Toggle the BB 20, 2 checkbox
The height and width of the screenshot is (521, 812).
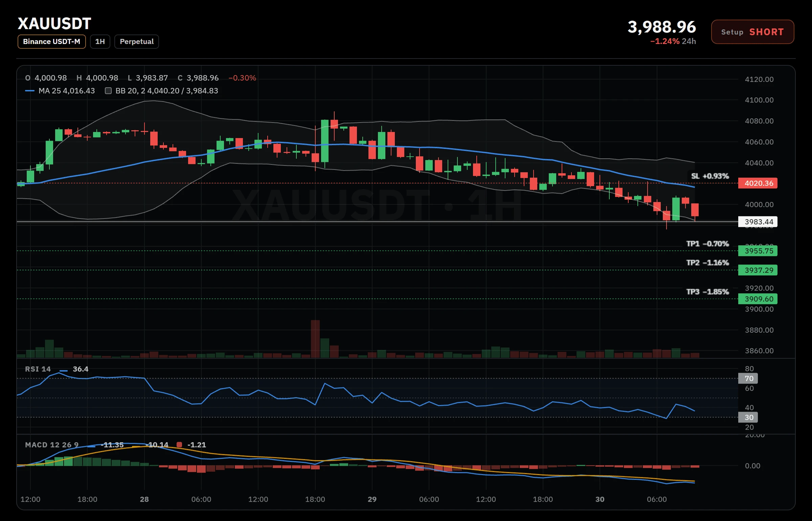point(108,91)
